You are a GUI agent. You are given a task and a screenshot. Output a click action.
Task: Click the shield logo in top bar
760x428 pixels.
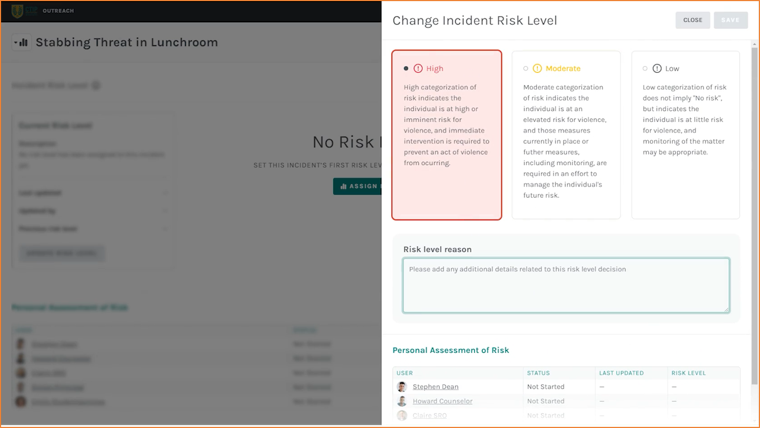click(17, 11)
